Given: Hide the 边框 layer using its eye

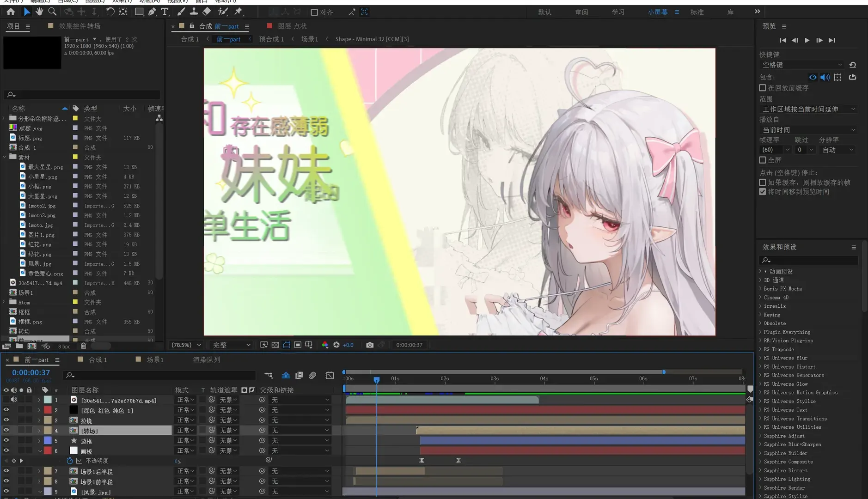Looking at the screenshot, I should [6, 440].
